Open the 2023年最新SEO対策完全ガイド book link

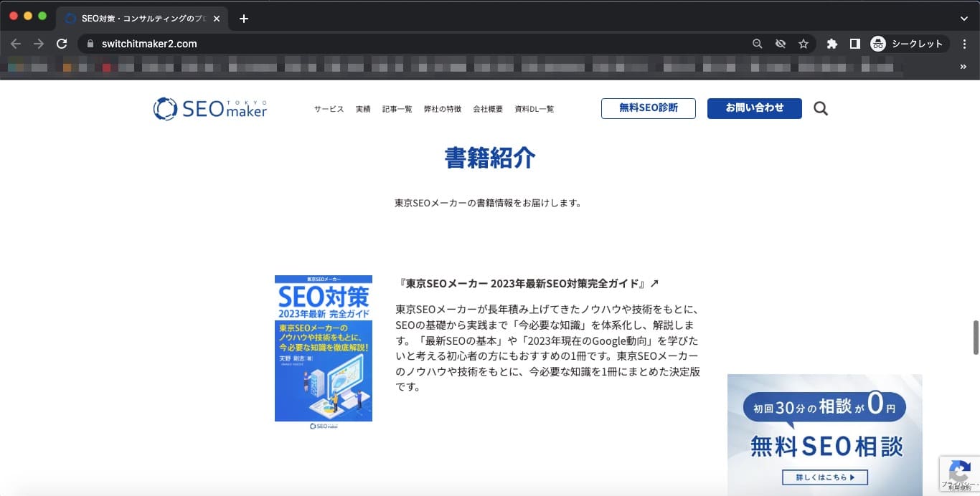click(527, 283)
